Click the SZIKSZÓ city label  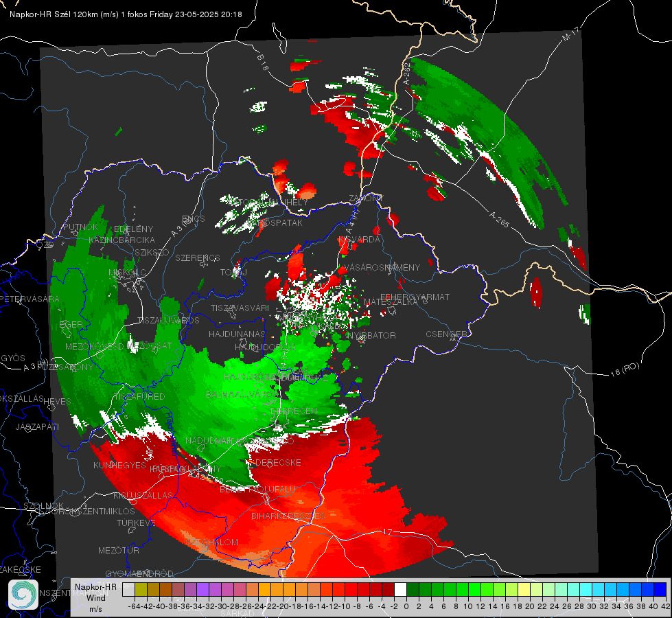(152, 252)
